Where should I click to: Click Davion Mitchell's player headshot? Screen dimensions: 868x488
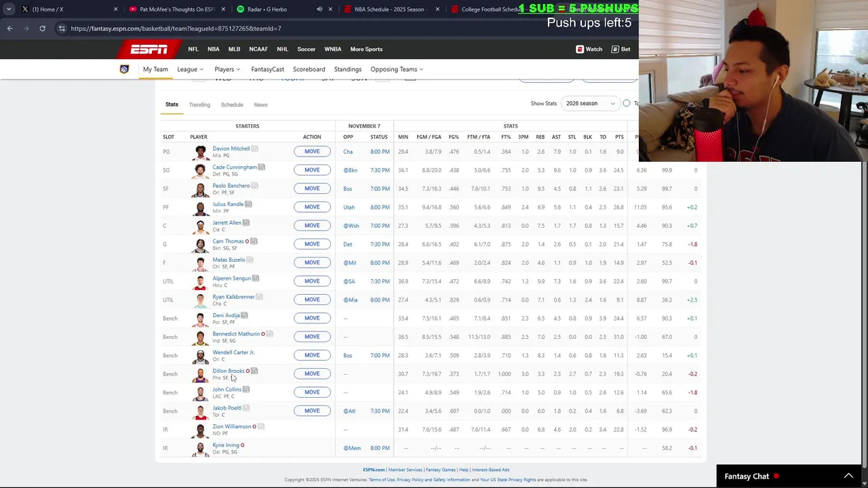click(200, 152)
